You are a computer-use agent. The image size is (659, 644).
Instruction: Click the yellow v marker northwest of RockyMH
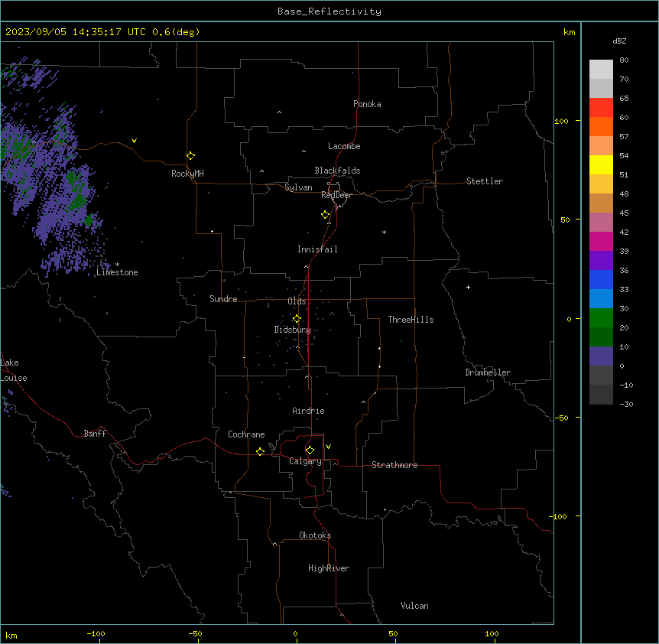click(134, 141)
